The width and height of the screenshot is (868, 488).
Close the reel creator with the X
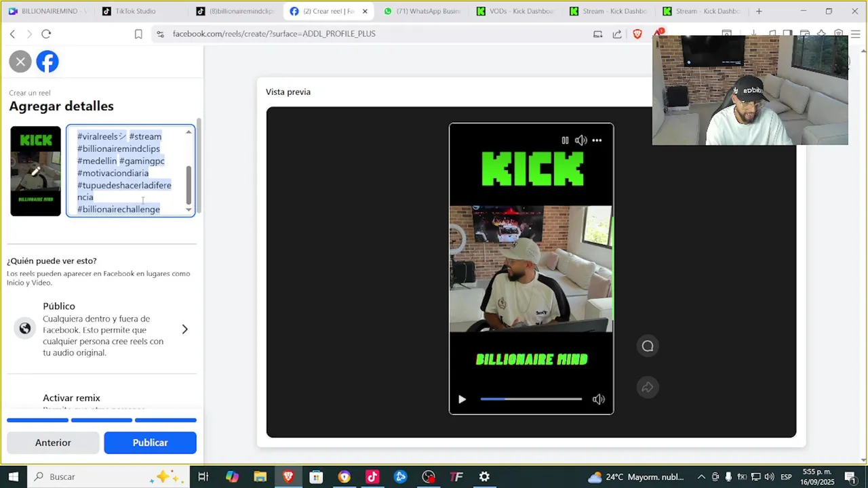pos(20,62)
